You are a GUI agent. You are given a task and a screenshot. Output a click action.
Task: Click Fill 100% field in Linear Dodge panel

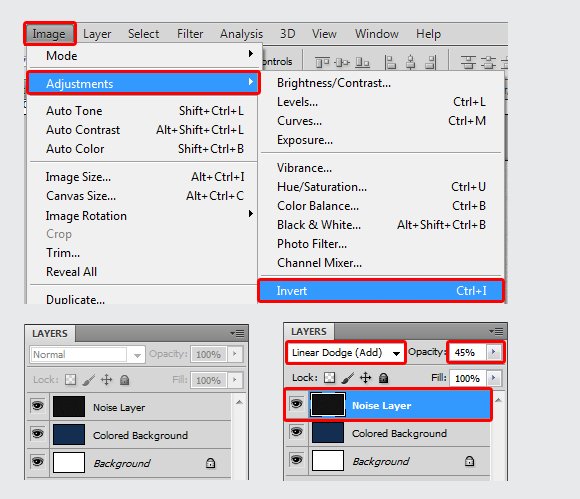(x=468, y=378)
